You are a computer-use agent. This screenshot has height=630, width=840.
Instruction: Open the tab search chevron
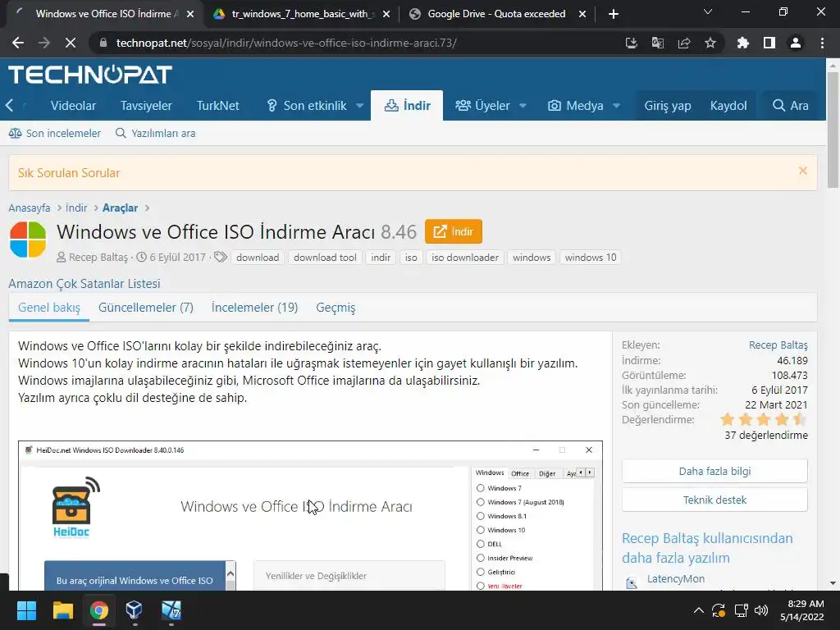(708, 11)
